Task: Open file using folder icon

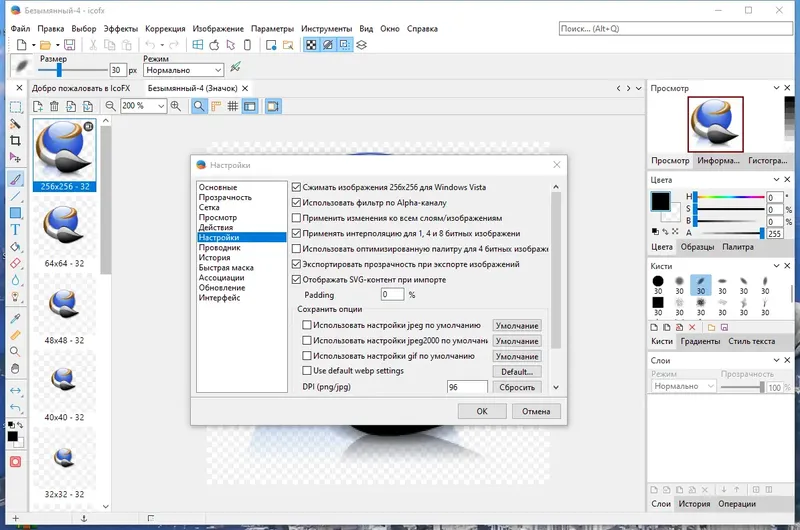Action: point(45,45)
